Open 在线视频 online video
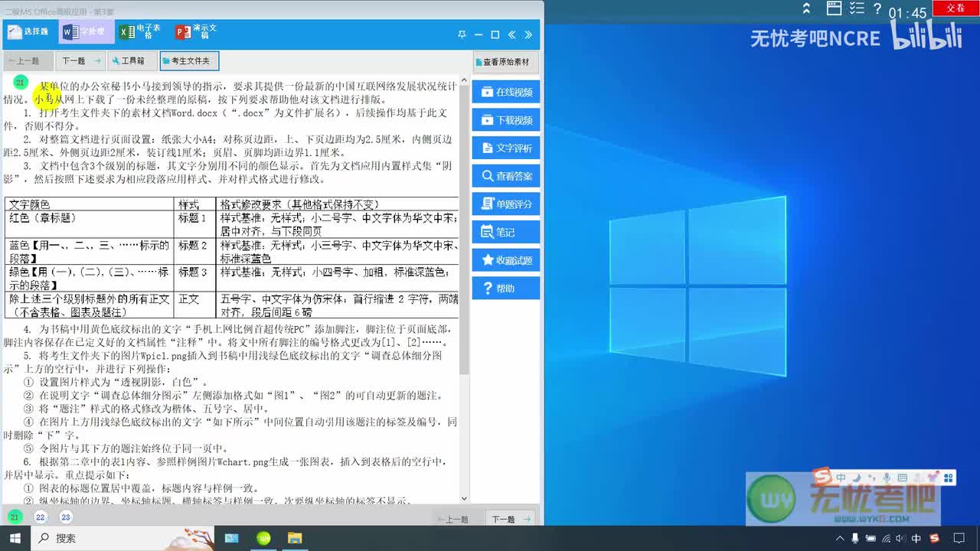 click(x=506, y=92)
